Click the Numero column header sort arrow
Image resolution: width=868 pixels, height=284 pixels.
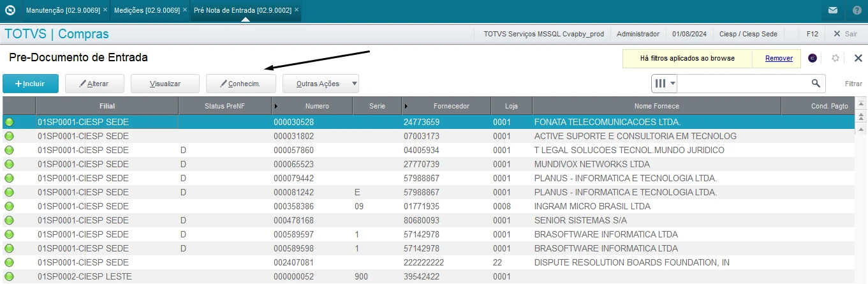pyautogui.click(x=277, y=106)
